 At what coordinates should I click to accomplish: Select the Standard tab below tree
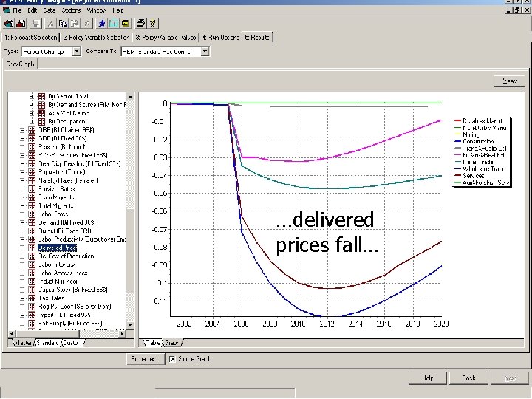(x=48, y=343)
